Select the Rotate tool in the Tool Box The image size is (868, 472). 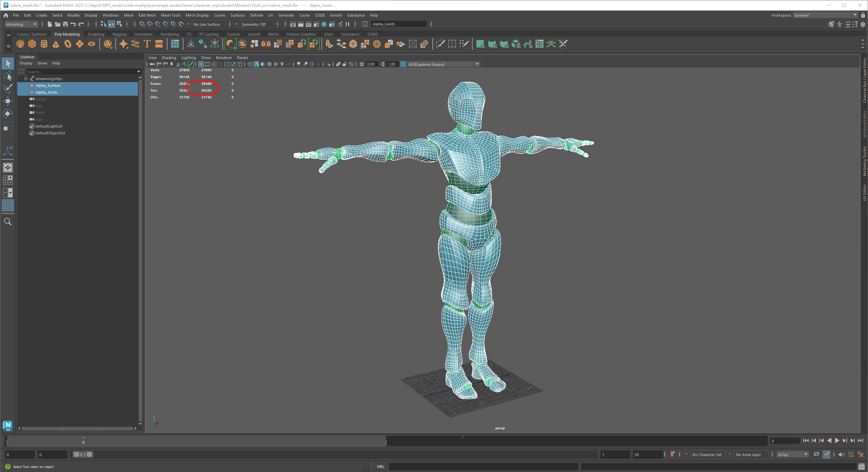(8, 114)
